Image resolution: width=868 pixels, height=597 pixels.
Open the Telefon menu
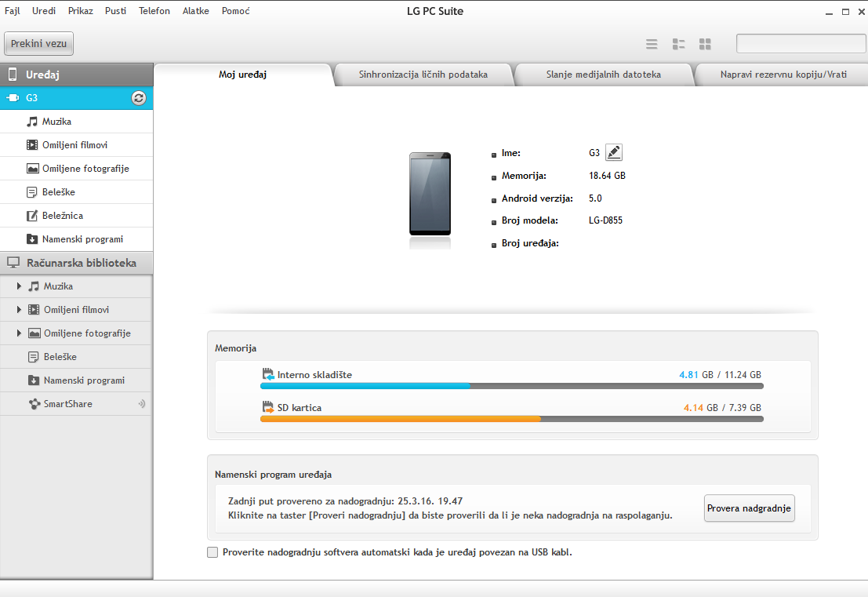154,11
